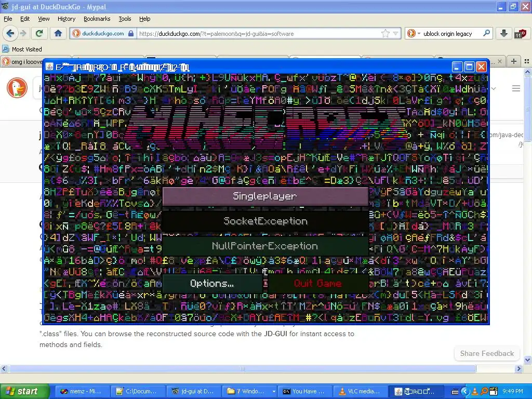The height and width of the screenshot is (399, 532).
Task: Open the uBlock shield extension icon
Action: [520, 34]
